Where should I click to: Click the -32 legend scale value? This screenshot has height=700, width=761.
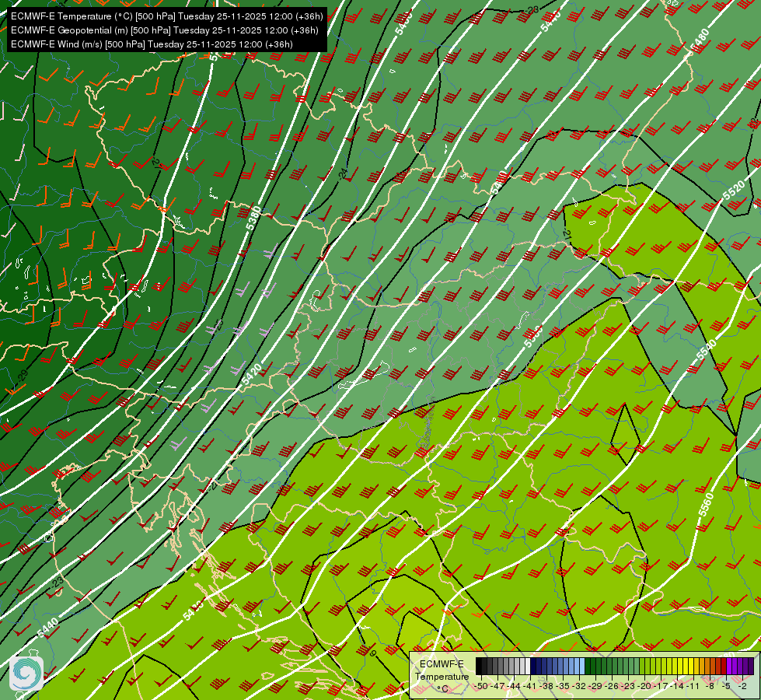[x=579, y=686]
